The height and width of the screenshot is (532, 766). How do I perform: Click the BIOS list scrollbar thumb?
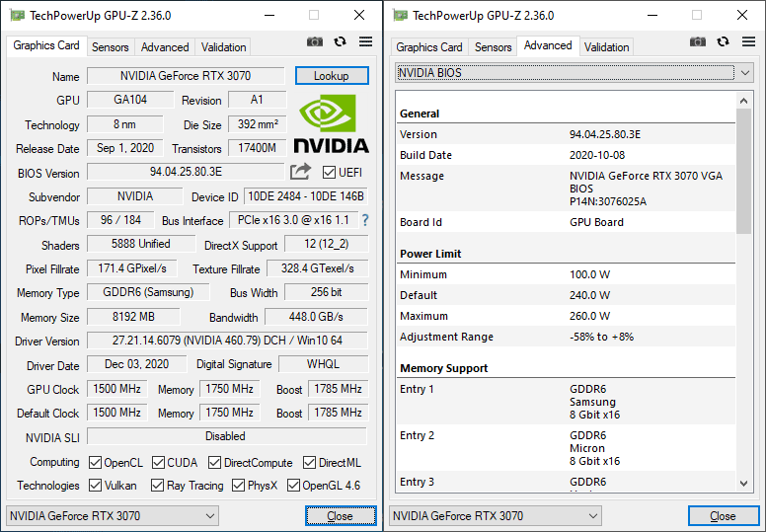pyautogui.click(x=744, y=172)
